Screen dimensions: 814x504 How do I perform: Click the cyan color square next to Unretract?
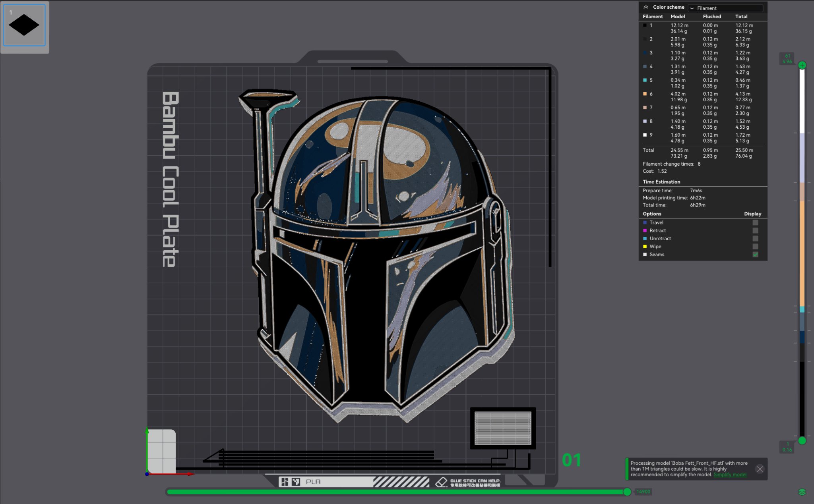pyautogui.click(x=644, y=238)
